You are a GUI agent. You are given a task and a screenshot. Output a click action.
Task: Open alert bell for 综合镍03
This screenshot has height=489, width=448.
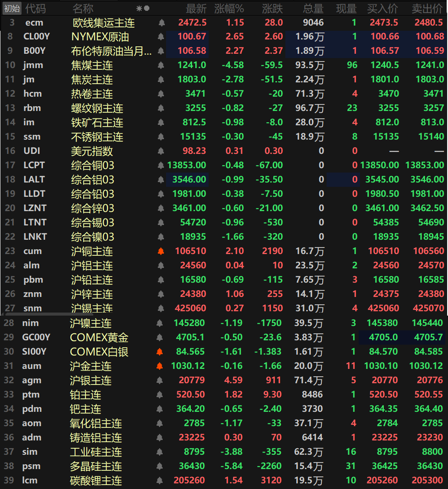pyautogui.click(x=160, y=237)
